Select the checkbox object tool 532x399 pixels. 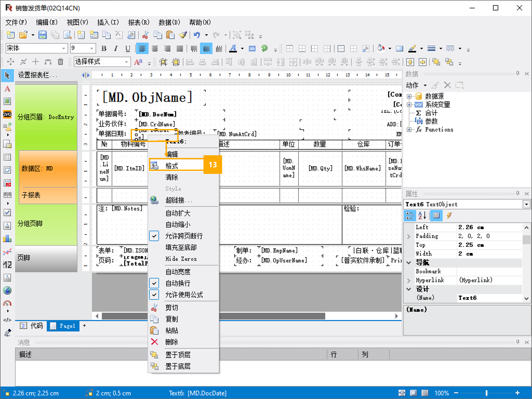(x=7, y=212)
